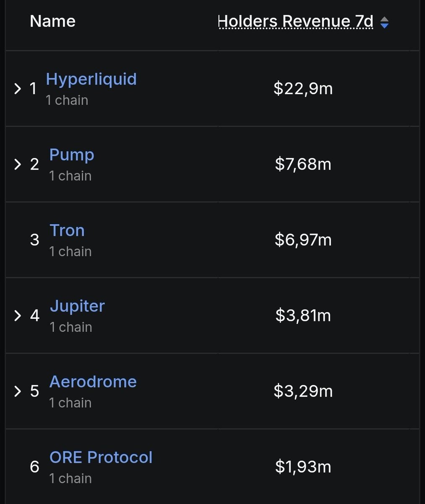The image size is (425, 504).
Task: Click the "1 chain" text under Hyperliquid
Action: (67, 100)
